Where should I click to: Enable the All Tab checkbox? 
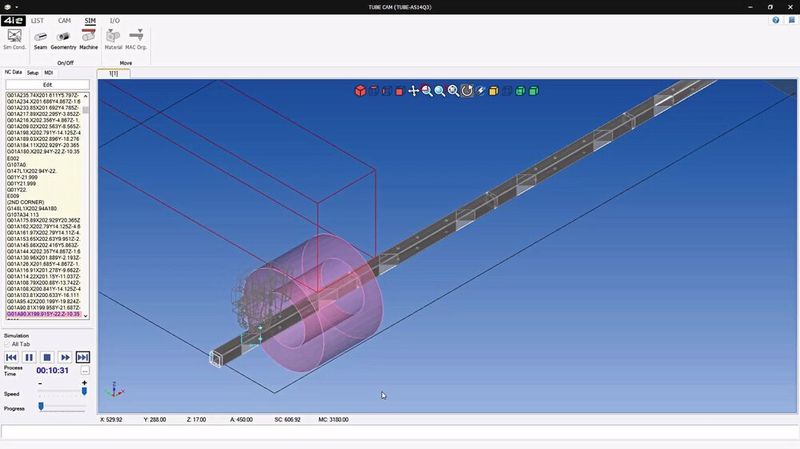8,344
